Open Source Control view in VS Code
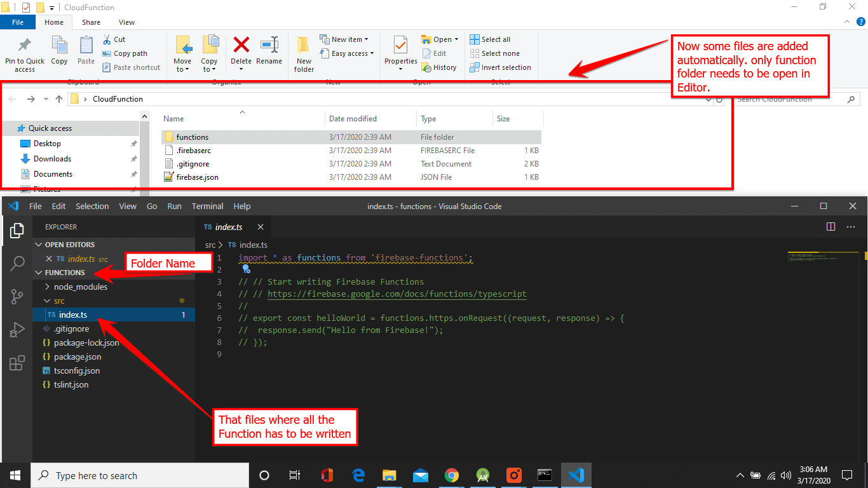868x488 pixels. click(x=17, y=296)
